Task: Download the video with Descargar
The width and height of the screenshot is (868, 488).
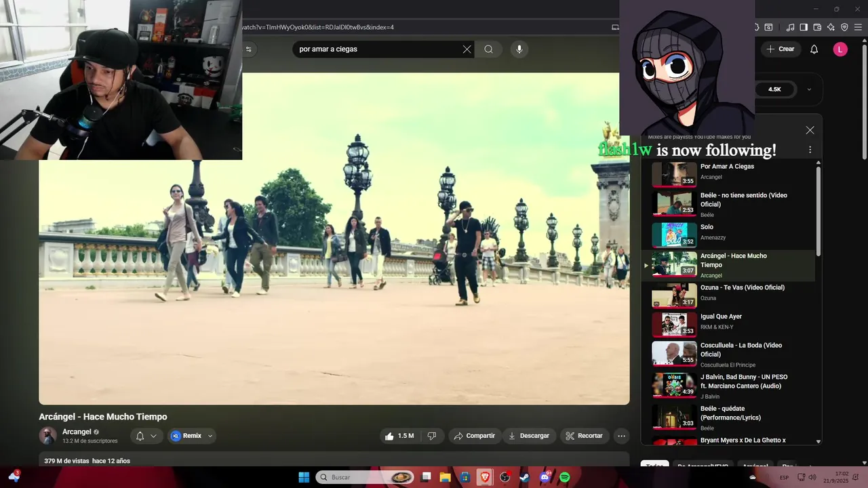Action: tap(529, 436)
